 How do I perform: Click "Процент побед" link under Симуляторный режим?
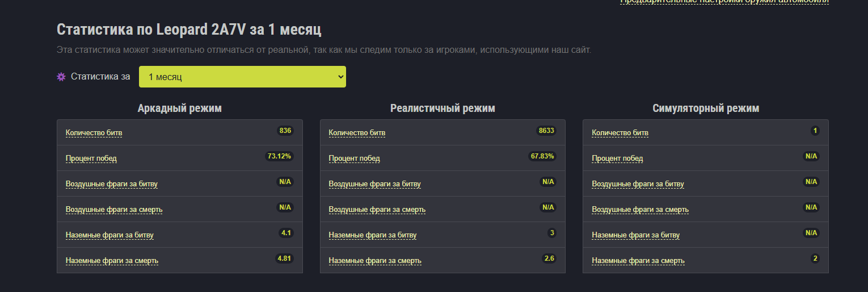coord(618,158)
